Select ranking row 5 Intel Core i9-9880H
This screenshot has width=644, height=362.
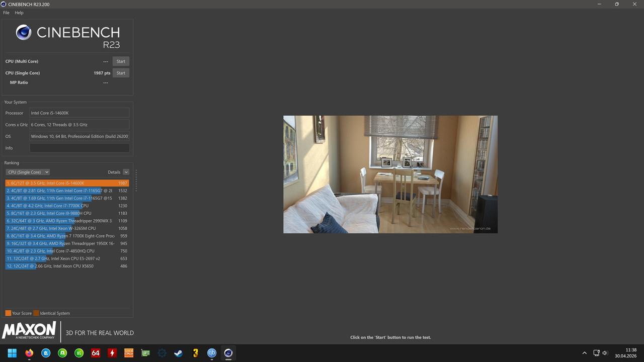click(x=67, y=213)
